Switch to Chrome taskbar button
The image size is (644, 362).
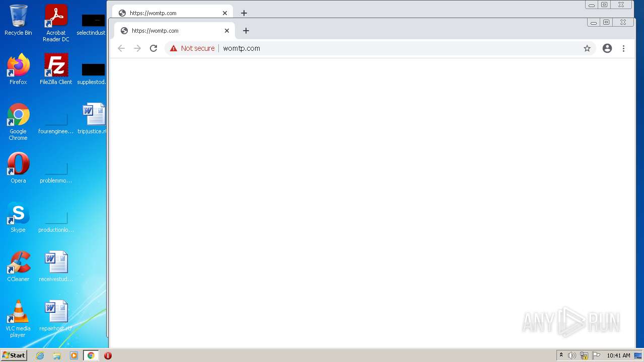point(91,355)
